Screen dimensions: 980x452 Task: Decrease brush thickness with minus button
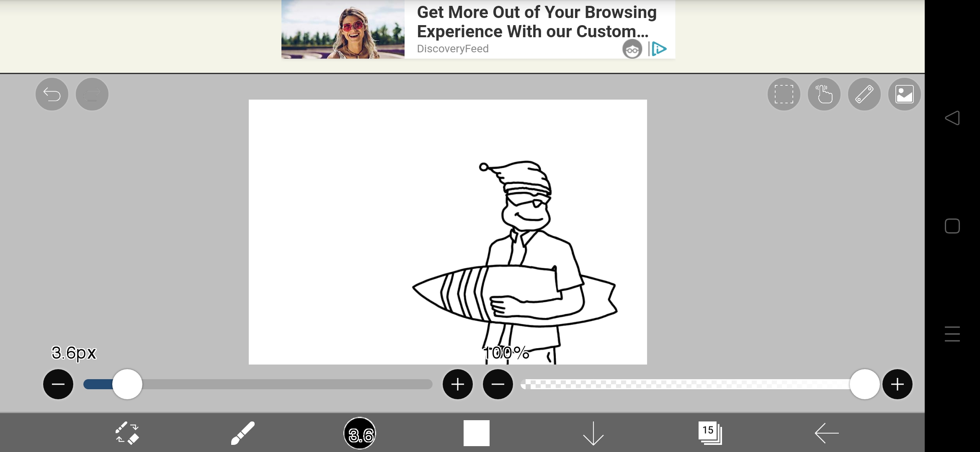(58, 384)
